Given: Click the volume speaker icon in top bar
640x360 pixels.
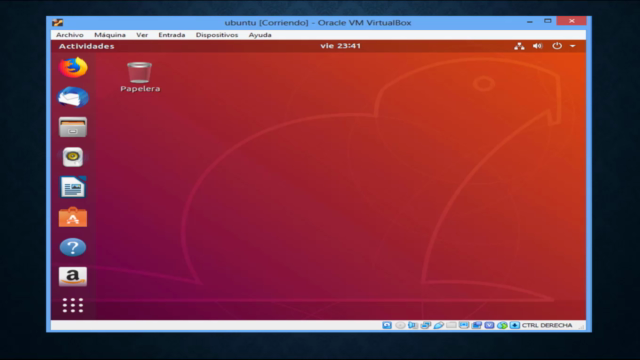Looking at the screenshot, I should pos(538,46).
